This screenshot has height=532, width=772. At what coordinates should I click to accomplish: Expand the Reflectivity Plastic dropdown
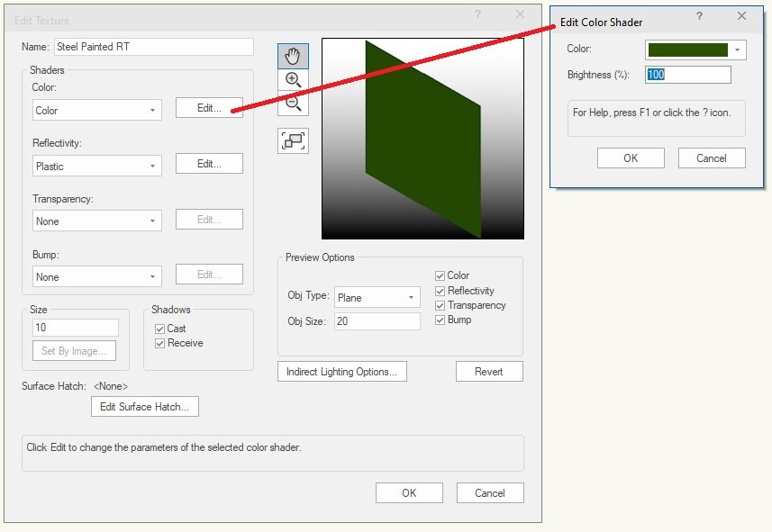click(96, 167)
